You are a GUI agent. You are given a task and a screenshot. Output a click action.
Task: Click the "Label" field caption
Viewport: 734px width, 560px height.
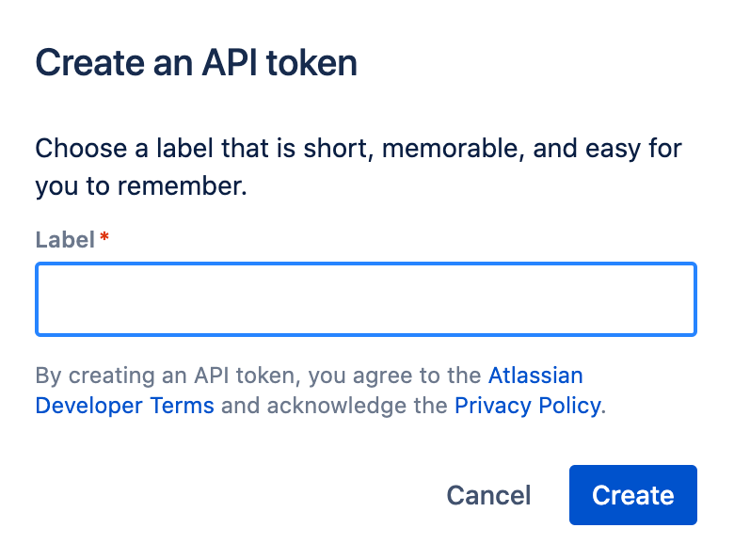click(x=65, y=239)
